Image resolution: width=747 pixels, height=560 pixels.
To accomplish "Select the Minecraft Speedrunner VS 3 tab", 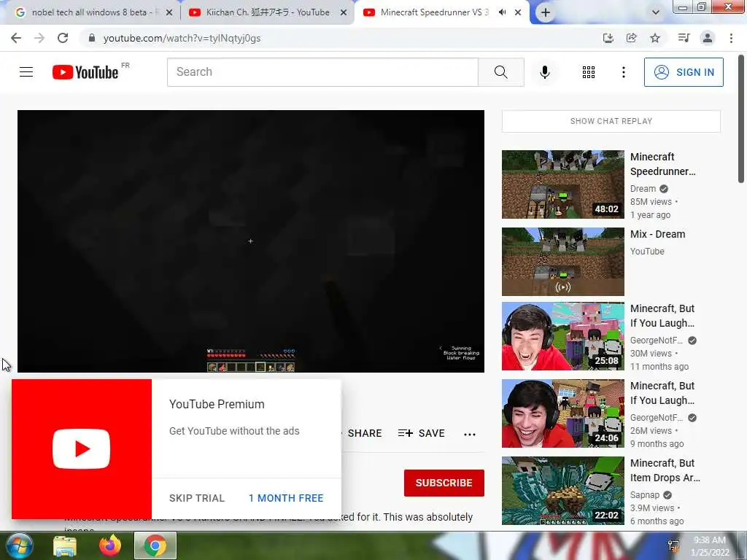I will coord(434,12).
